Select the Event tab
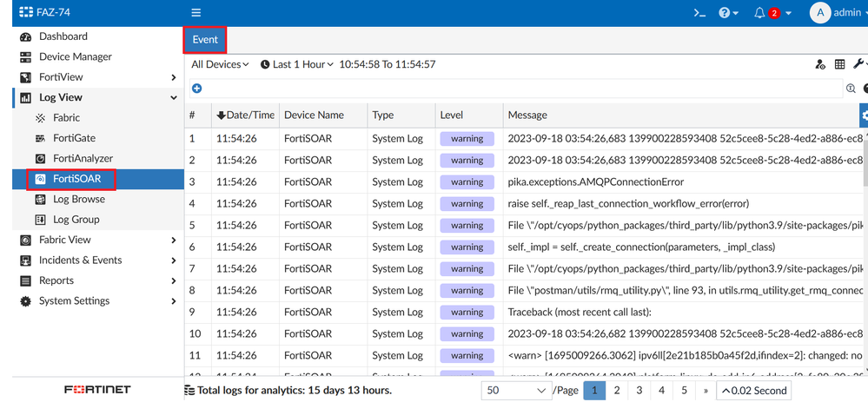The image size is (868, 402). 205,40
